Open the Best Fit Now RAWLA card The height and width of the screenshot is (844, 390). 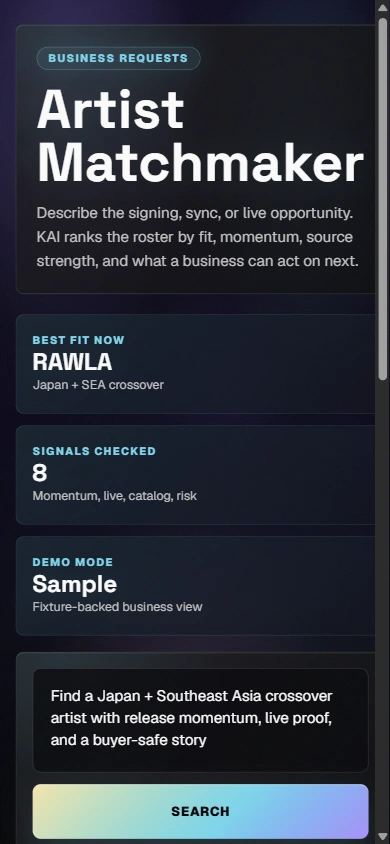[x=196, y=364]
